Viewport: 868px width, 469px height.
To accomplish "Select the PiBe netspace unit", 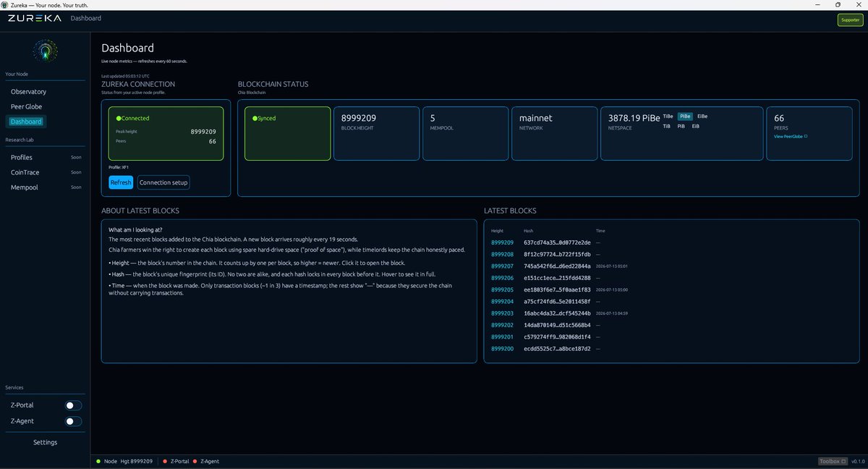I will (685, 116).
